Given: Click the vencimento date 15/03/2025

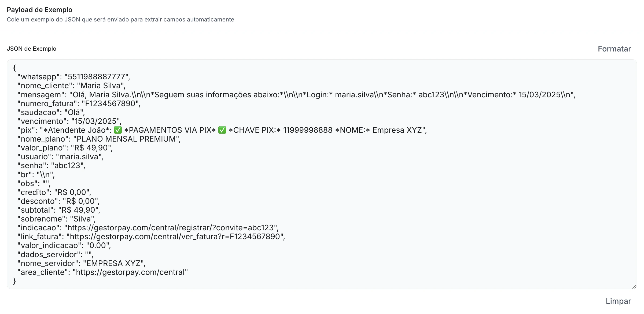Looking at the screenshot, I should coord(97,121).
